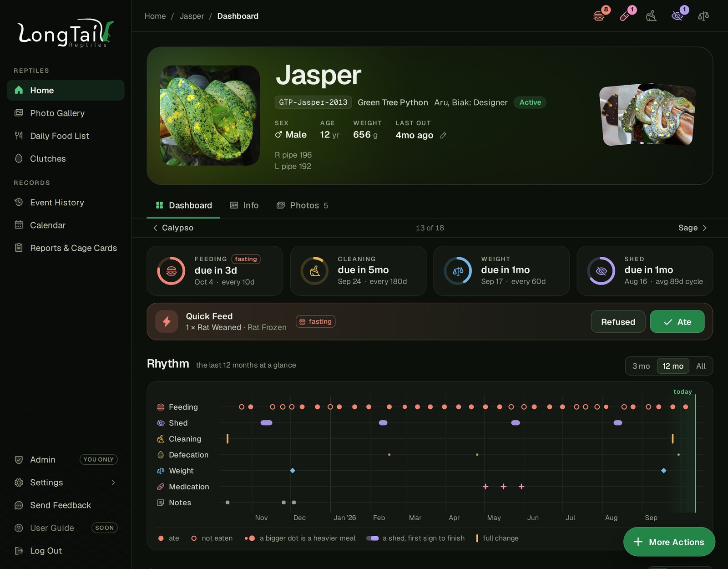
Task: Select the 12 mo rhythm range
Action: click(673, 366)
